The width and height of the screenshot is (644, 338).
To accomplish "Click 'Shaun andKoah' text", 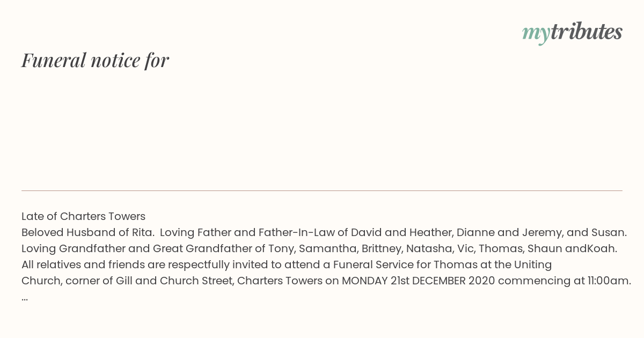I will (x=572, y=248).
